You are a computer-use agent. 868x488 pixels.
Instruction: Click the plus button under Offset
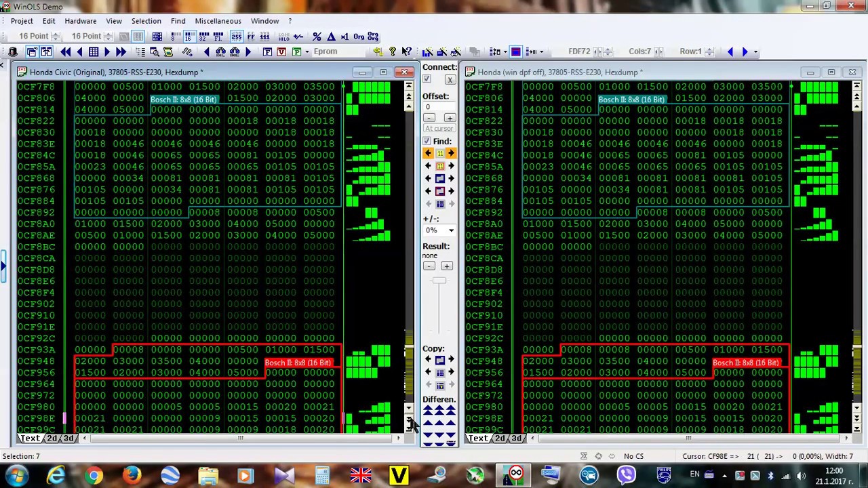pyautogui.click(x=449, y=117)
